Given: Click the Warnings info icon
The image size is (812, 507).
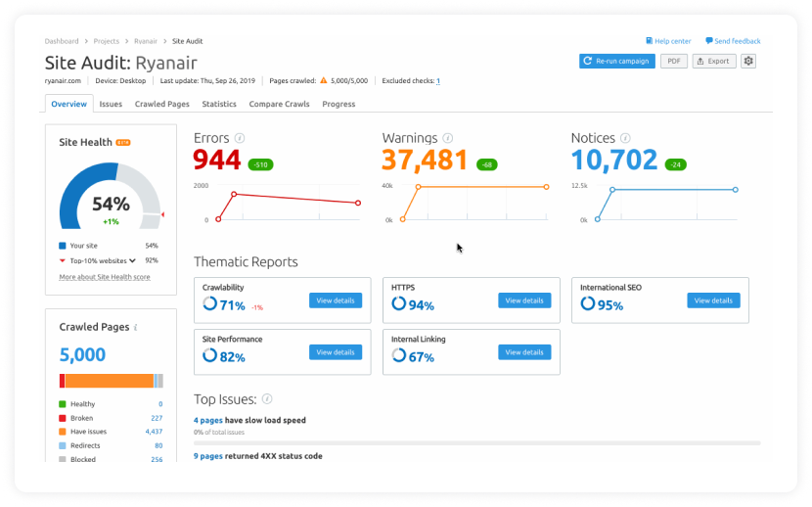Looking at the screenshot, I should tap(448, 138).
